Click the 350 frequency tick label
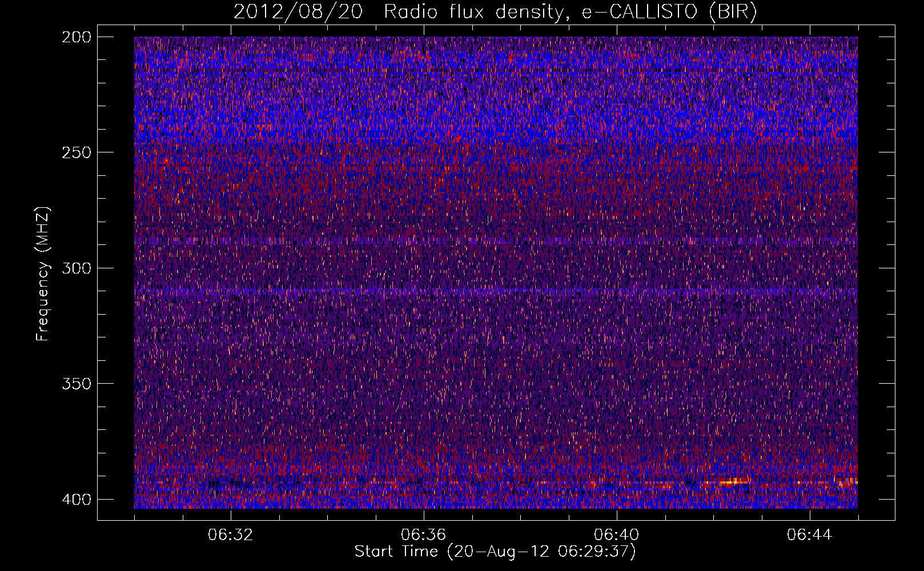924x571 pixels. coord(77,383)
